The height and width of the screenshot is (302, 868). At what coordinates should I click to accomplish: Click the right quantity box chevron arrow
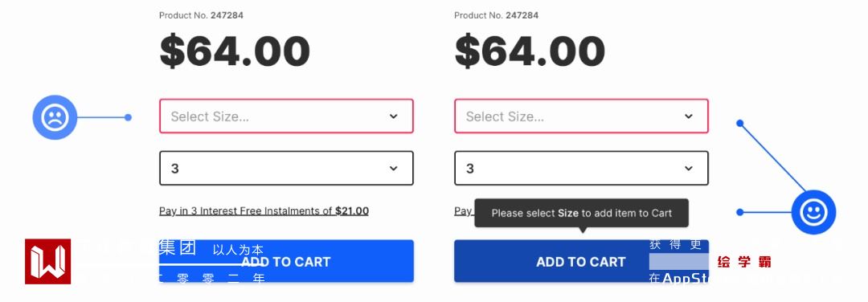tap(688, 168)
